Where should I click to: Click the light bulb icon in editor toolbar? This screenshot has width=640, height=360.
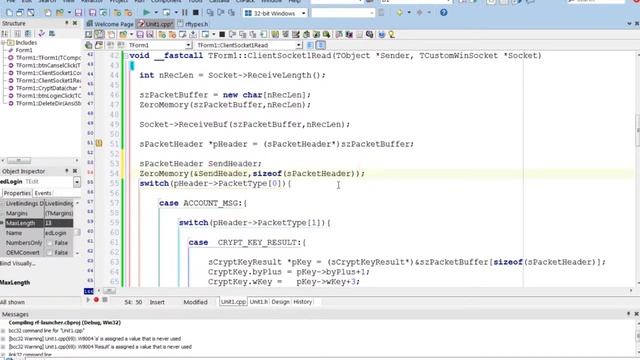391,35
